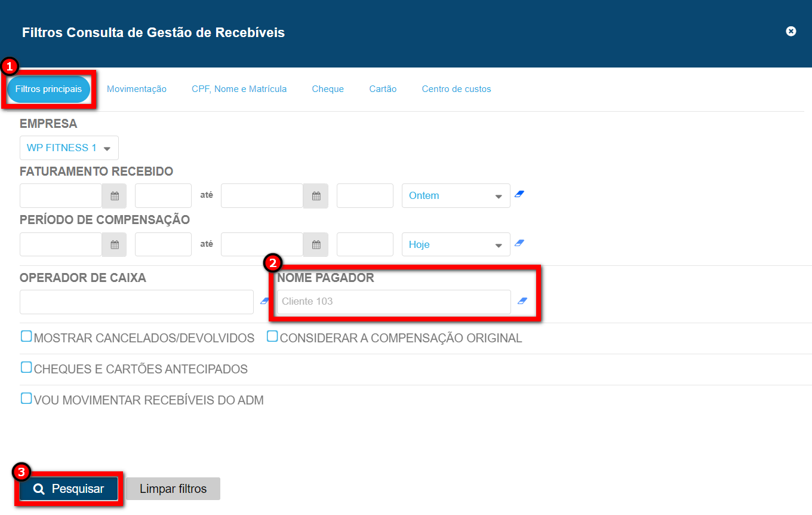Open Faturamento Recebido start date calendar
The height and width of the screenshot is (515, 812).
[115, 196]
